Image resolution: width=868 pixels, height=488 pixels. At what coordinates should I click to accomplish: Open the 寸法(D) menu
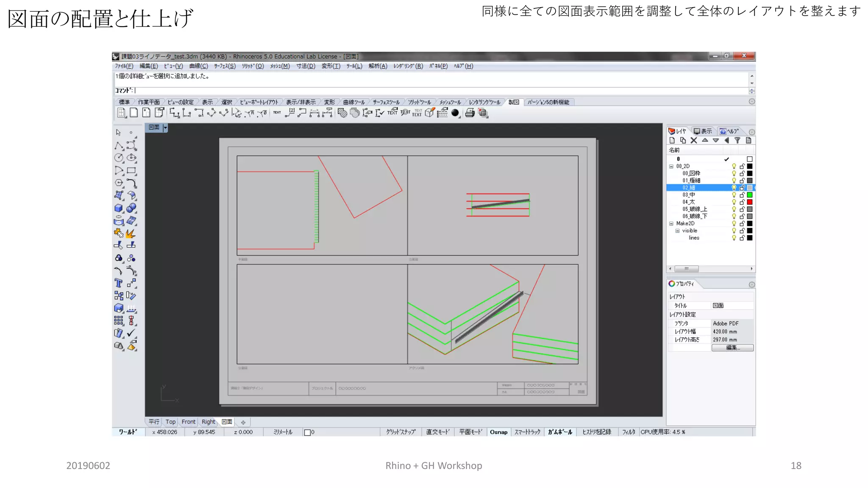(306, 66)
